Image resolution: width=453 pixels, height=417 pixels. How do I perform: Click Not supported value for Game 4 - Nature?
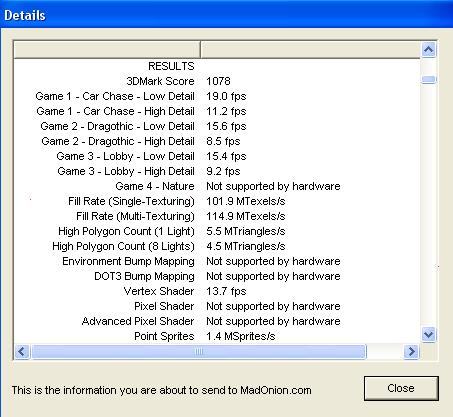273,186
